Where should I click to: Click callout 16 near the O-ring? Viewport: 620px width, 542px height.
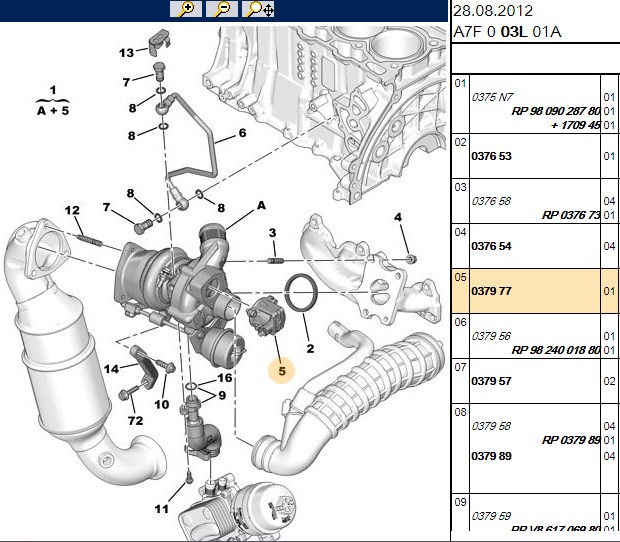coord(225,378)
